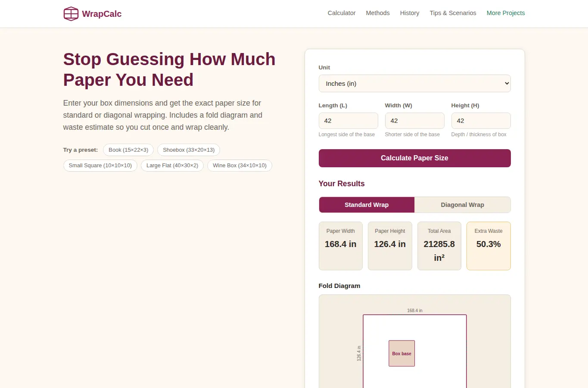Click the Extra Waste 50.3% card
The height and width of the screenshot is (388, 588).
point(488,246)
